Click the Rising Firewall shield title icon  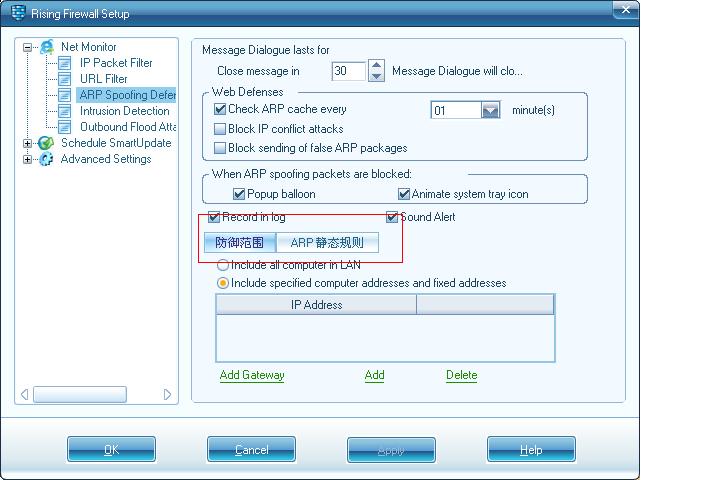click(x=18, y=12)
